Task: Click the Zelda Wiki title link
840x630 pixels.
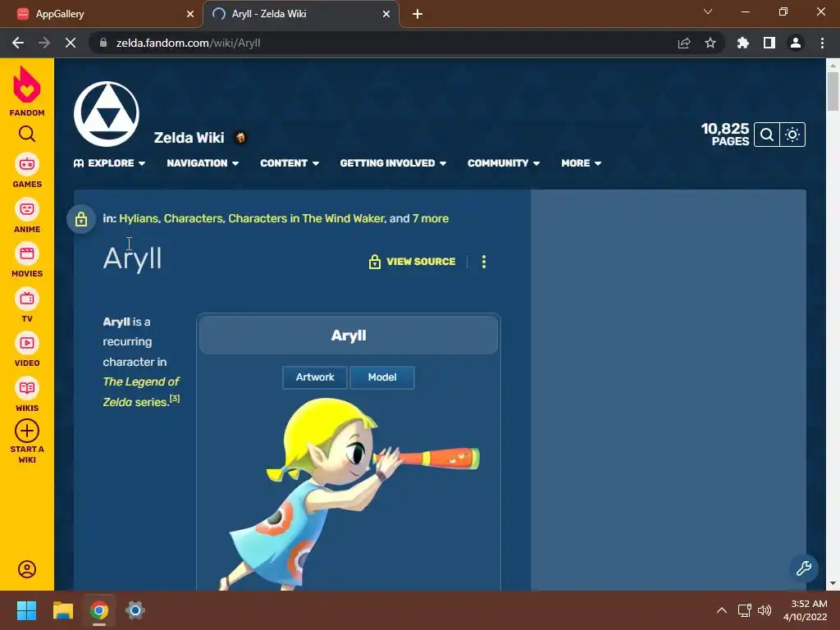Action: (189, 138)
